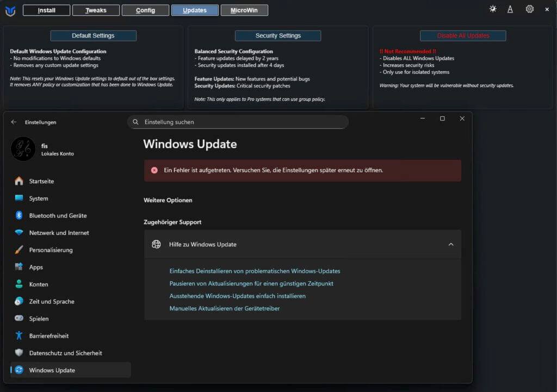557x392 pixels.
Task: Click Disable All Updates button
Action: [x=463, y=35]
